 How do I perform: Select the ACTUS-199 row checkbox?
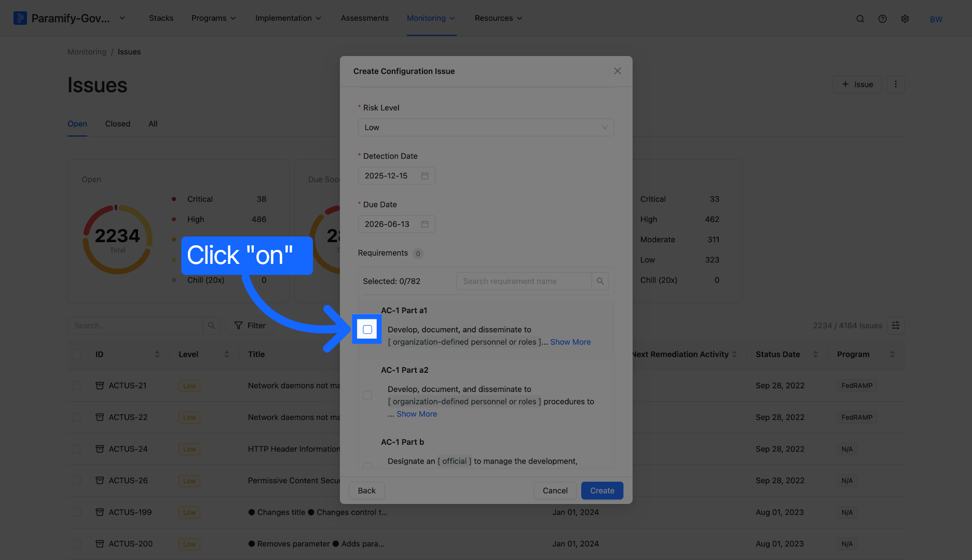point(77,512)
